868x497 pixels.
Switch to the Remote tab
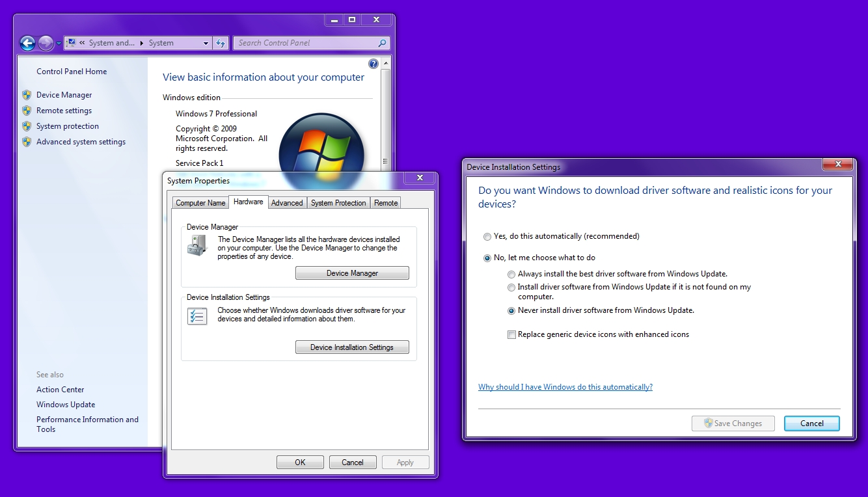point(386,203)
